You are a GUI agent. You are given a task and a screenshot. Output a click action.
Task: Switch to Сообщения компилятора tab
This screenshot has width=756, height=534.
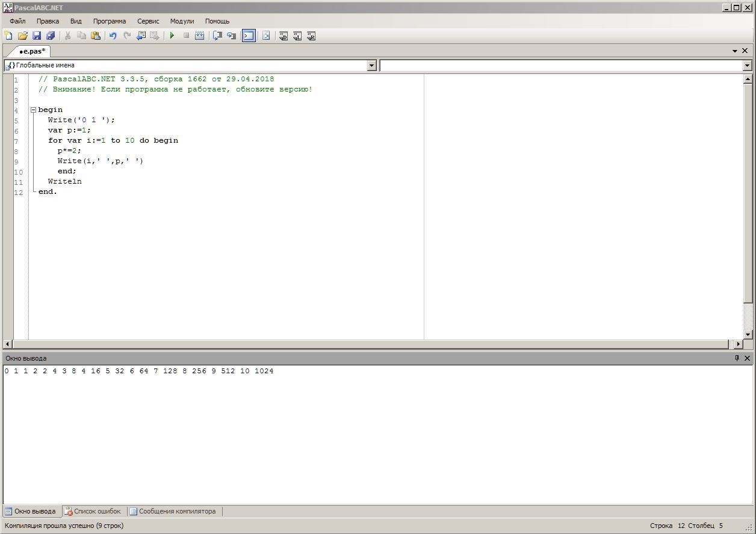(173, 511)
